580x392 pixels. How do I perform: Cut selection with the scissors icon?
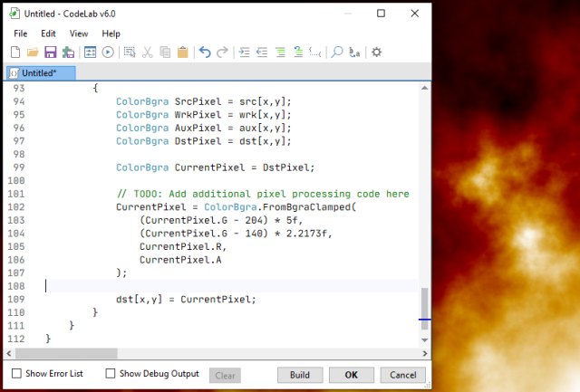click(148, 53)
